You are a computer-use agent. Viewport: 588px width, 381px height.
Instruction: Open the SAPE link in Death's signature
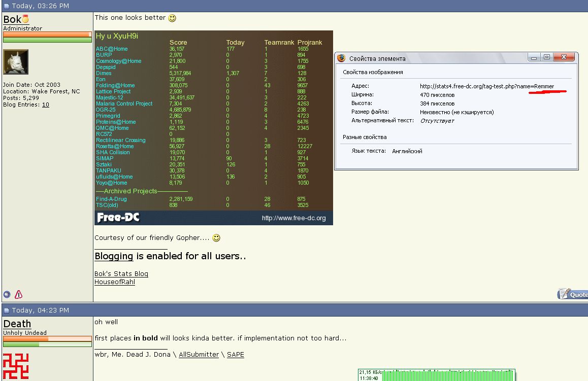tap(236, 355)
